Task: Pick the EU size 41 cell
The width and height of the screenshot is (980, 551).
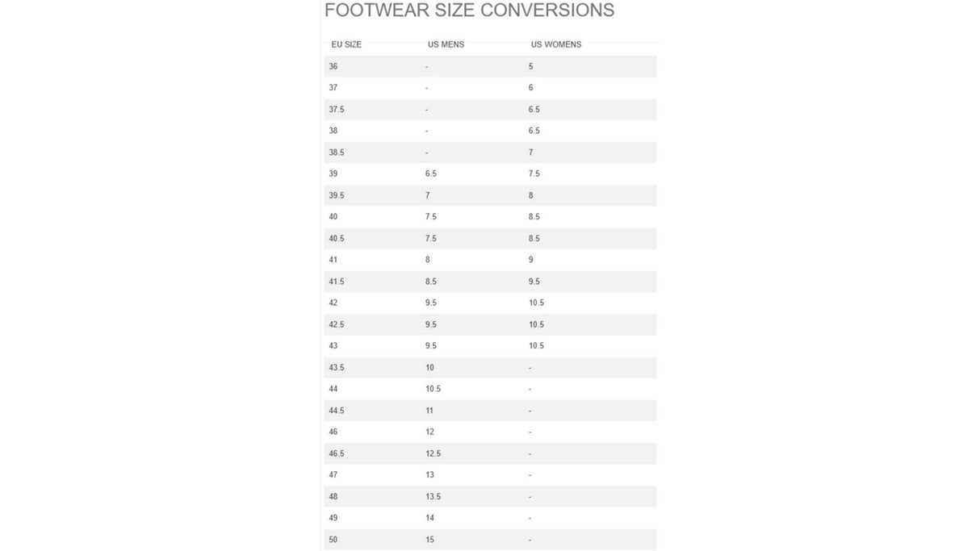Action: (x=333, y=260)
